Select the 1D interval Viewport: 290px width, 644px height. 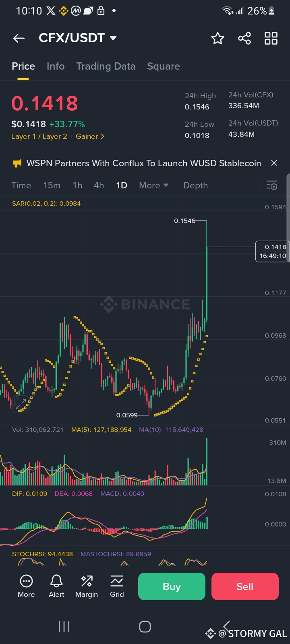click(x=122, y=186)
